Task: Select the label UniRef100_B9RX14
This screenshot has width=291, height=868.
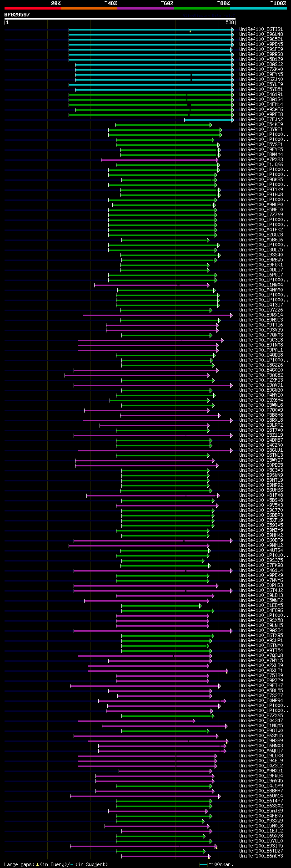Action: point(261,315)
